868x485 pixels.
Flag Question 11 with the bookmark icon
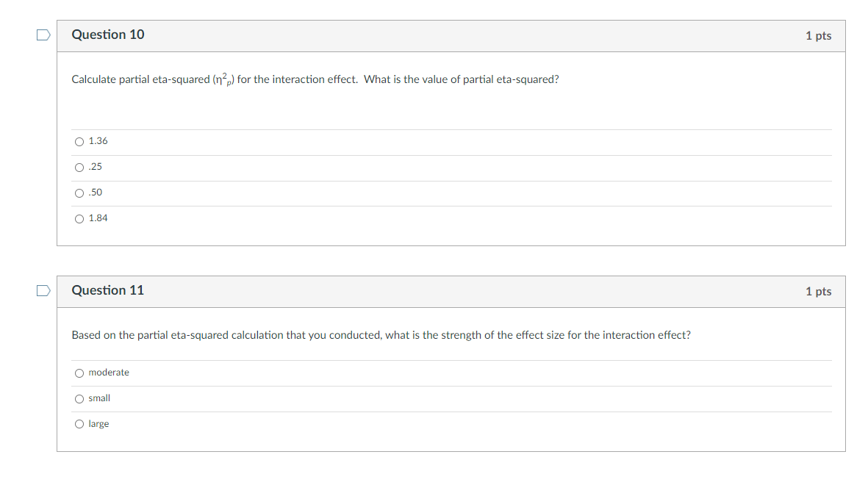click(43, 291)
